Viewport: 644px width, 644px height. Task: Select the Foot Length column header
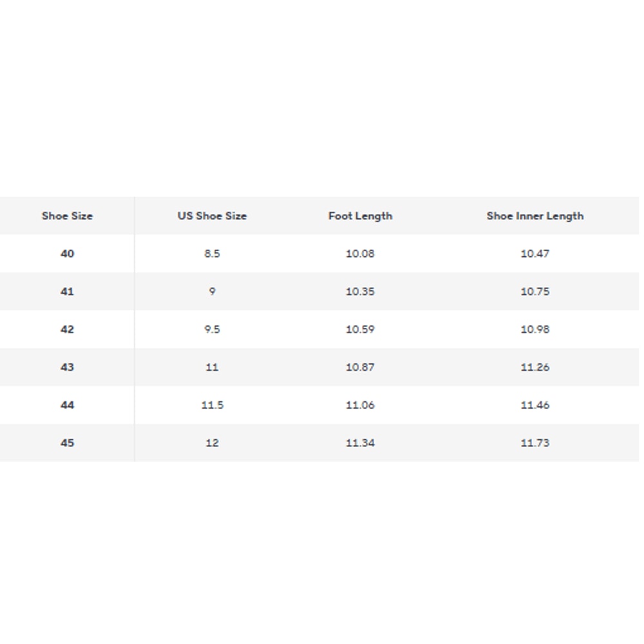coord(360,216)
